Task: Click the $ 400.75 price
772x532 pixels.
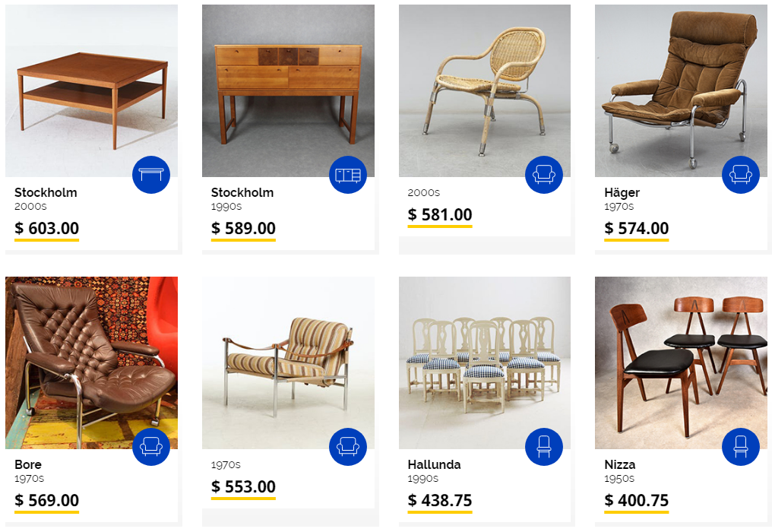Action: coord(637,501)
